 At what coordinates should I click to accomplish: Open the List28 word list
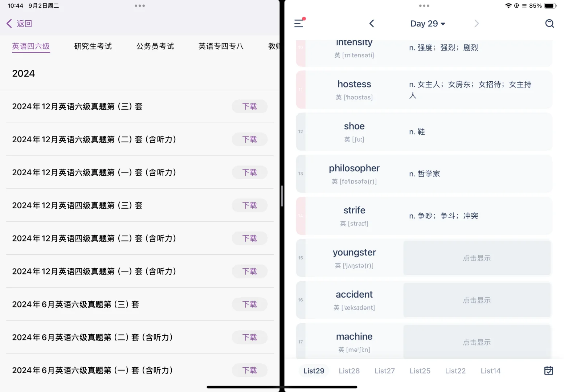pyautogui.click(x=349, y=371)
